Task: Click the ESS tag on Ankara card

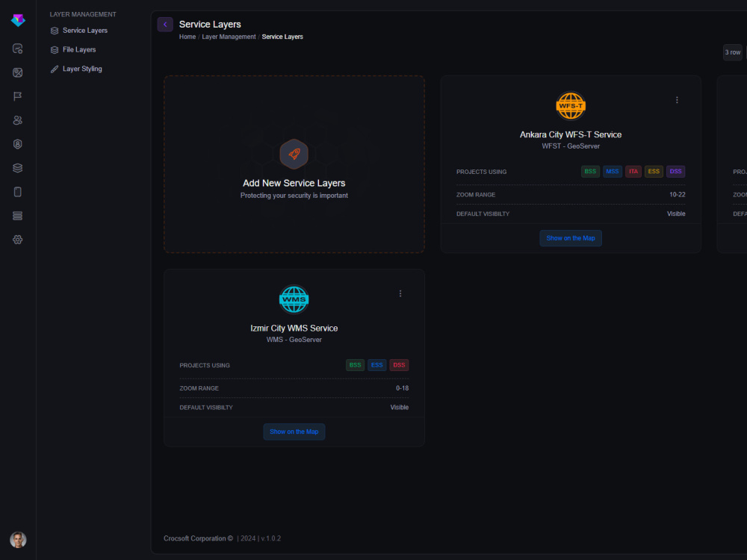Action: click(654, 172)
